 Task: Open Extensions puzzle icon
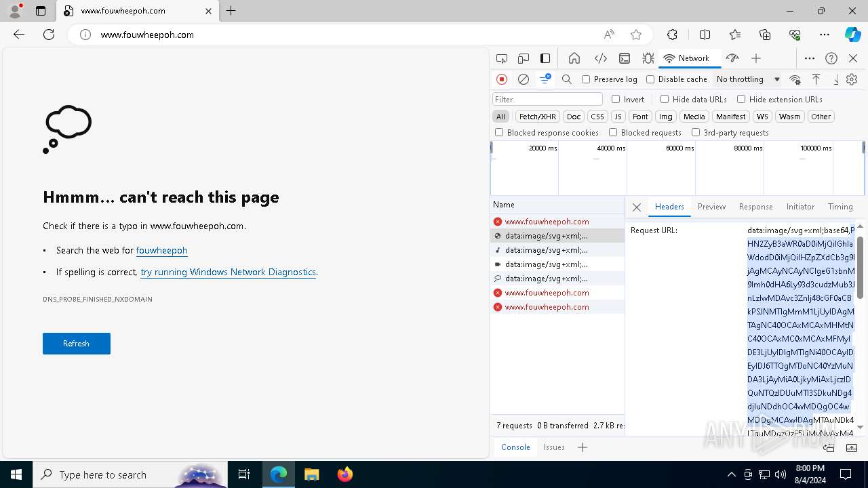pyautogui.click(x=672, y=35)
